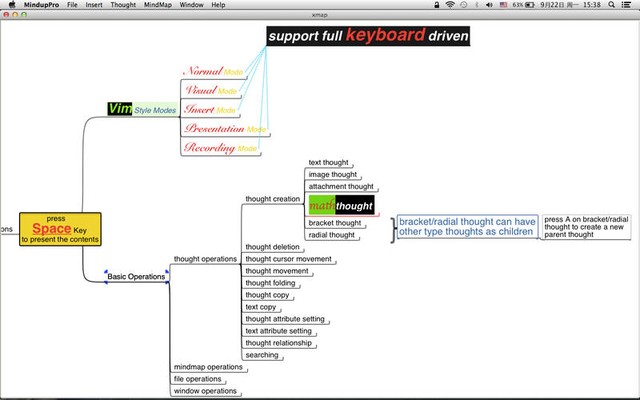Click the bracket/radial thought note box

[467, 227]
